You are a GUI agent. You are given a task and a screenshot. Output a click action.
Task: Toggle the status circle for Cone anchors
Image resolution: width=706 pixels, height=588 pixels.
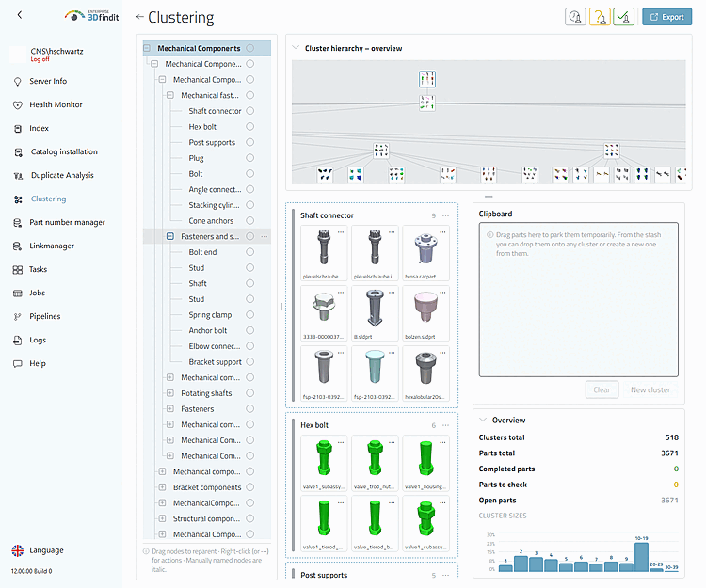click(250, 220)
